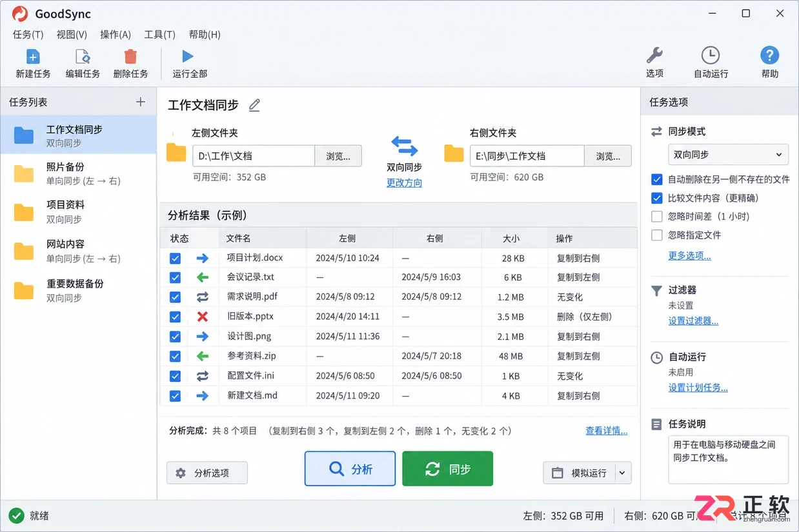
Task: Click the 新建任务 toolbar icon
Action: (33, 56)
